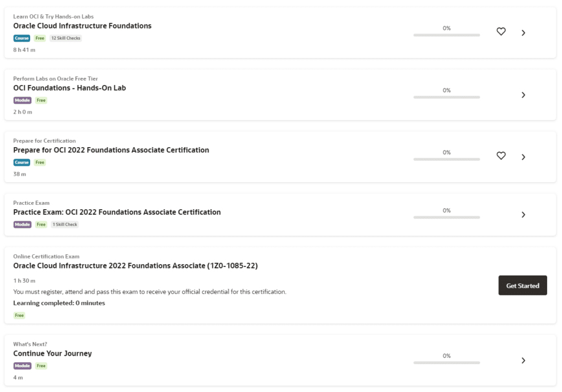Click 1 Skill Check badge on Practice Exam

click(65, 225)
